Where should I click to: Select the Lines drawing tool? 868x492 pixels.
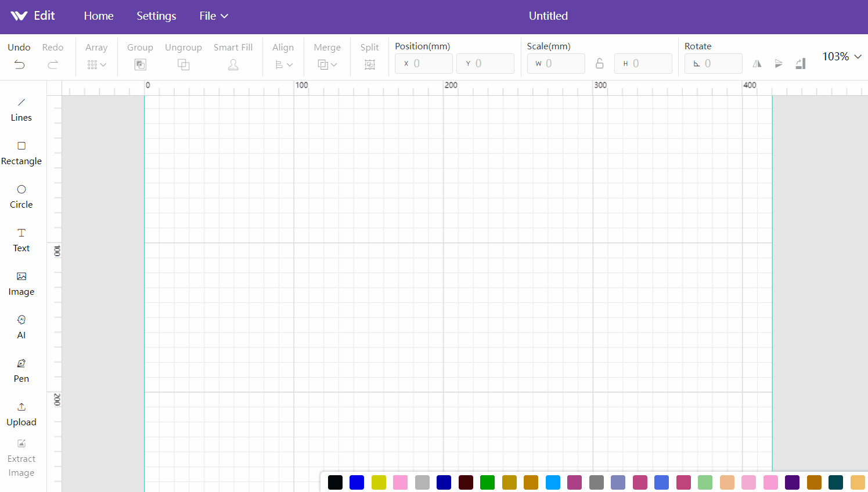point(21,110)
